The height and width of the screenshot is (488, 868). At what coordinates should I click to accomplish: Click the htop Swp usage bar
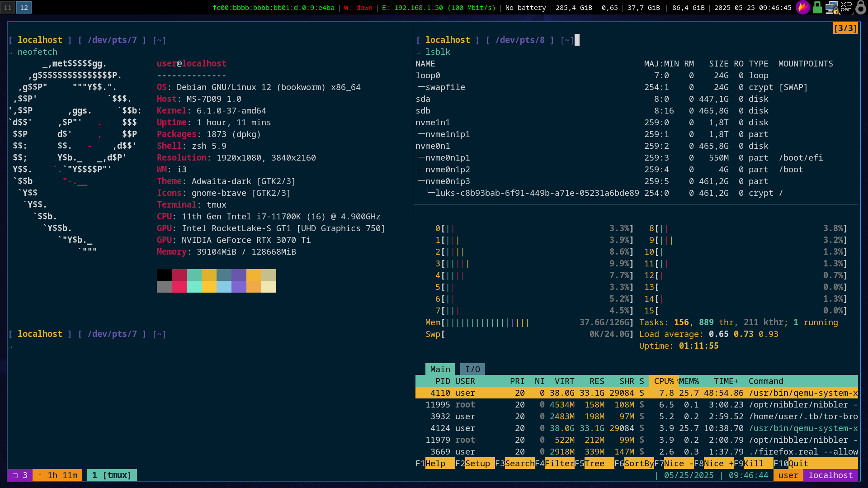(529, 334)
